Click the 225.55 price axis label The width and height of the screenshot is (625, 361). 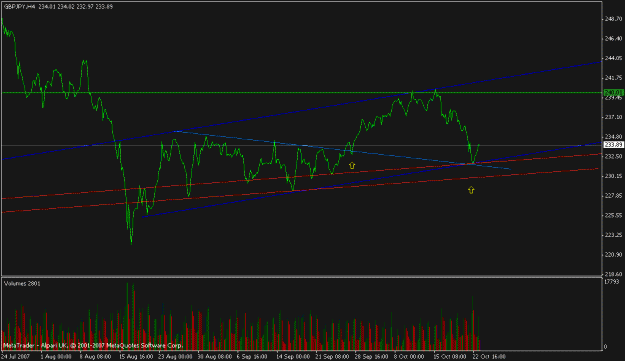[613, 216]
